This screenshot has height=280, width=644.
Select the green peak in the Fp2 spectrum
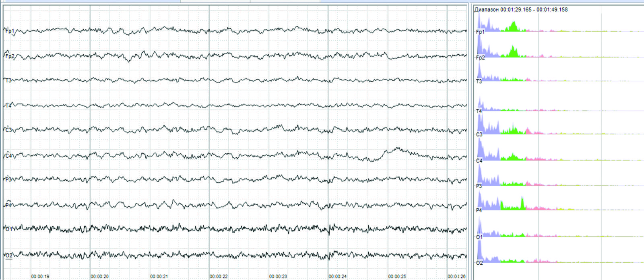click(x=513, y=51)
